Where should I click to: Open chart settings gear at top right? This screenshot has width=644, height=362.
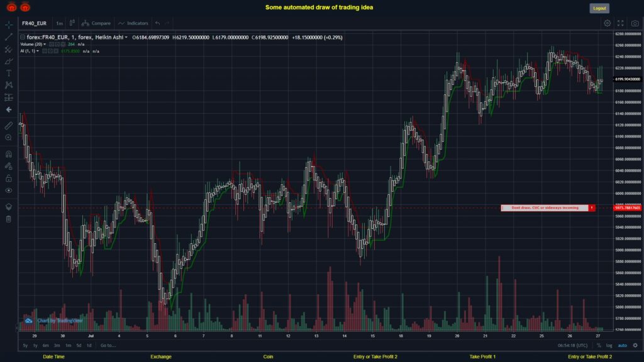607,23
